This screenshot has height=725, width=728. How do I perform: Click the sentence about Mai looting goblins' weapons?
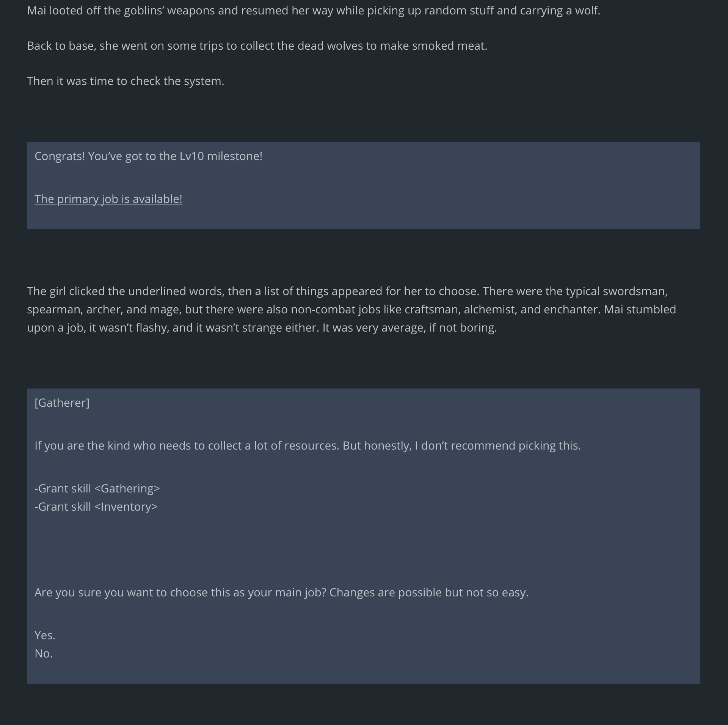pos(314,11)
